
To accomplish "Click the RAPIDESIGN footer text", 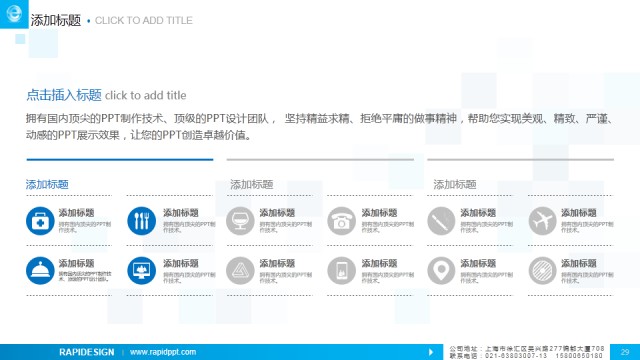I will (87, 352).
